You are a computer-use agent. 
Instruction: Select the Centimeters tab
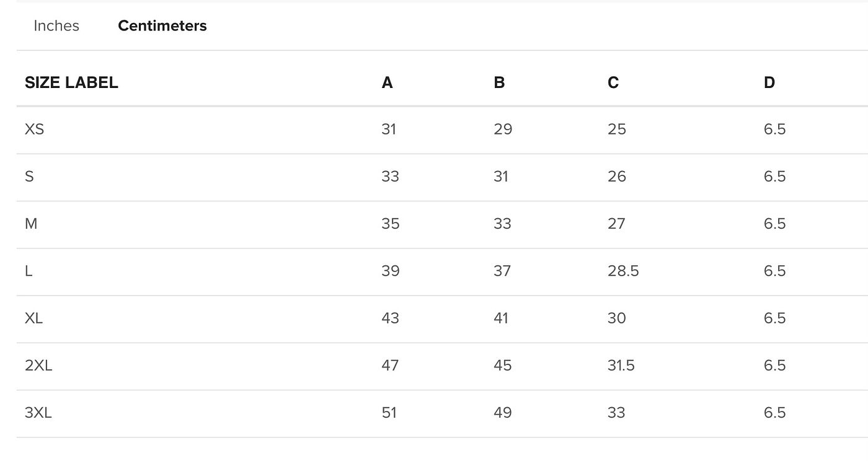162,26
